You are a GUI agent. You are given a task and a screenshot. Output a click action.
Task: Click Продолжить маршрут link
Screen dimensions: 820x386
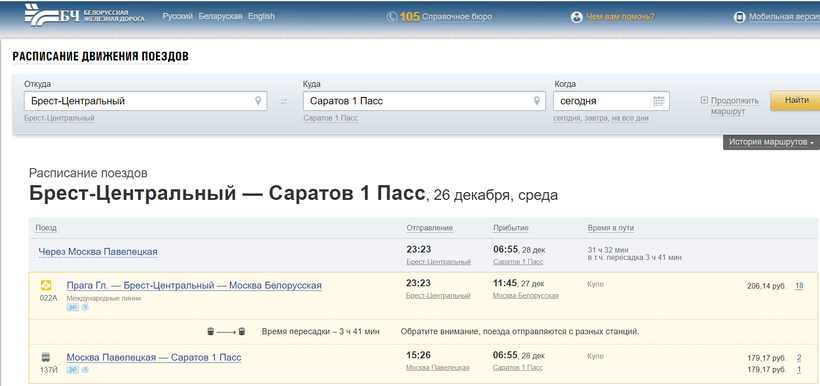[x=734, y=106]
